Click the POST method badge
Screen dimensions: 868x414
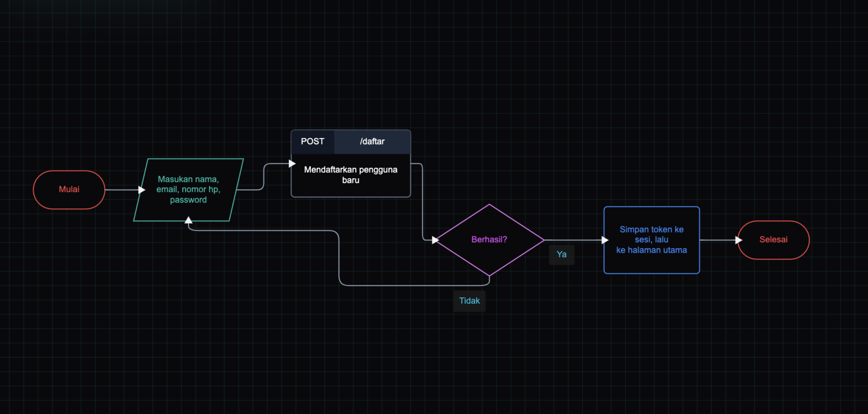313,142
